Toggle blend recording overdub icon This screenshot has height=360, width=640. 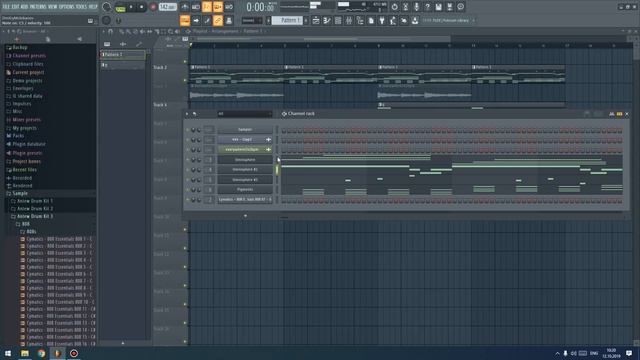click(218, 7)
